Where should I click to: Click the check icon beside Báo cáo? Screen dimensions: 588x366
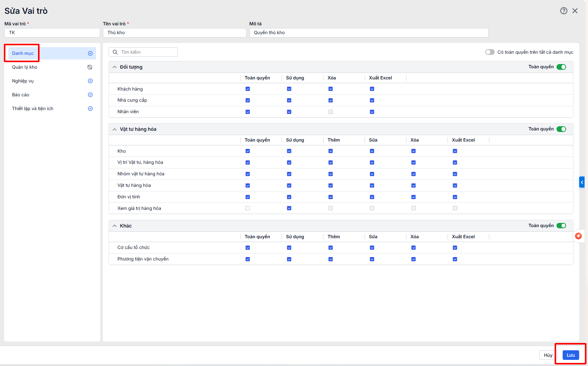90,95
